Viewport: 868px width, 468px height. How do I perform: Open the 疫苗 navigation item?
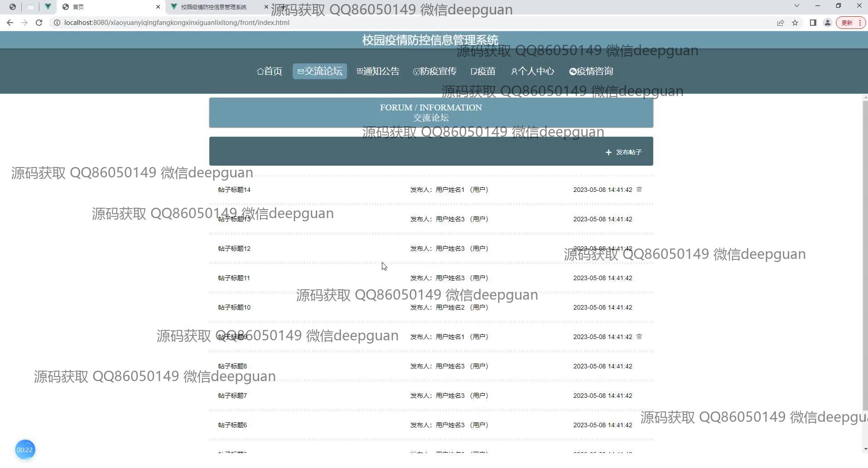coord(483,71)
